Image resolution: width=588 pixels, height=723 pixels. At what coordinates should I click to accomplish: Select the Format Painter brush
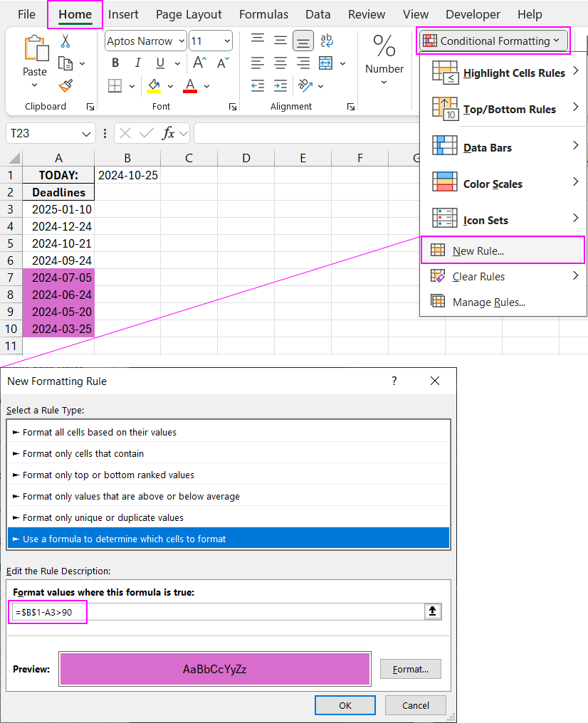click(65, 86)
